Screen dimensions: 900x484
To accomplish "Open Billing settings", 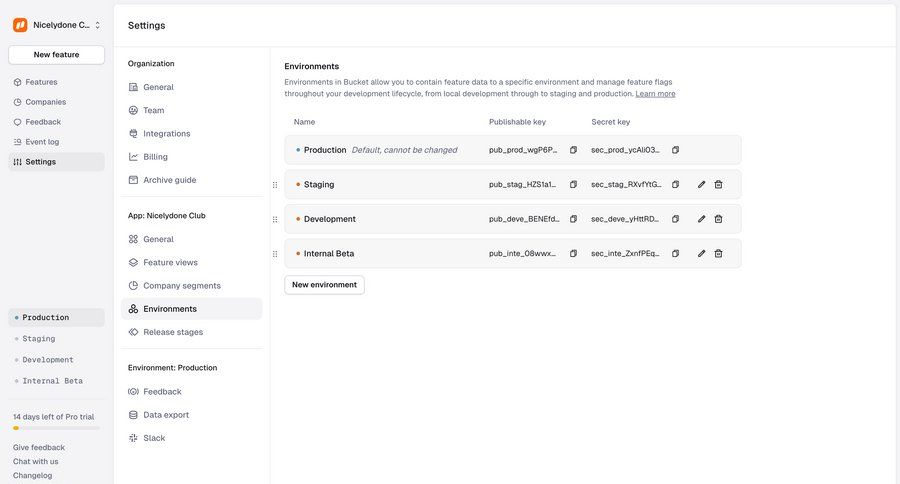I will tap(192, 157).
